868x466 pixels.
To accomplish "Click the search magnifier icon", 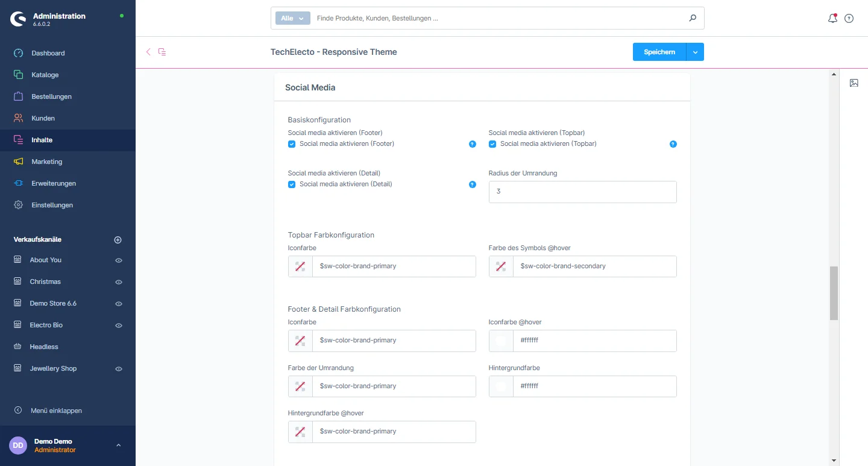I will (x=693, y=18).
